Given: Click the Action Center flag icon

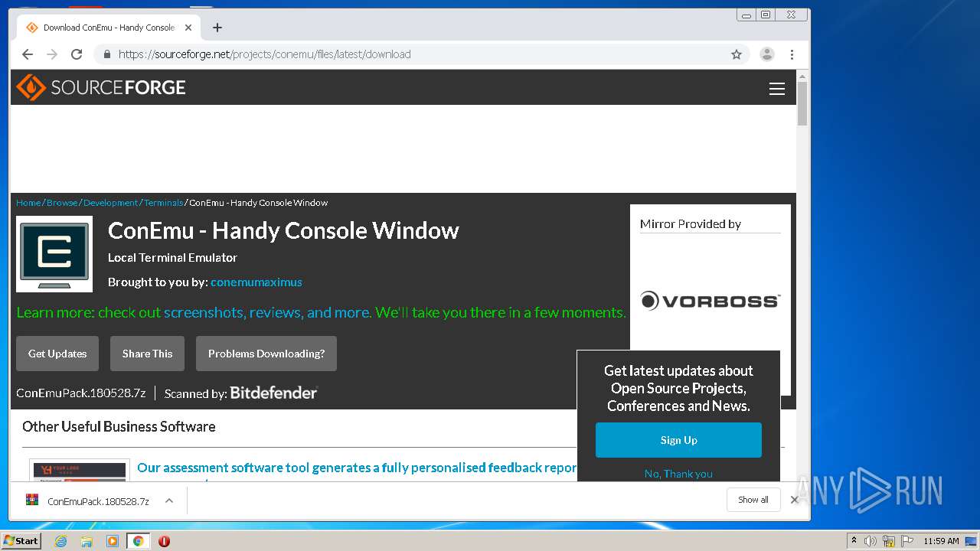Looking at the screenshot, I should 907,541.
